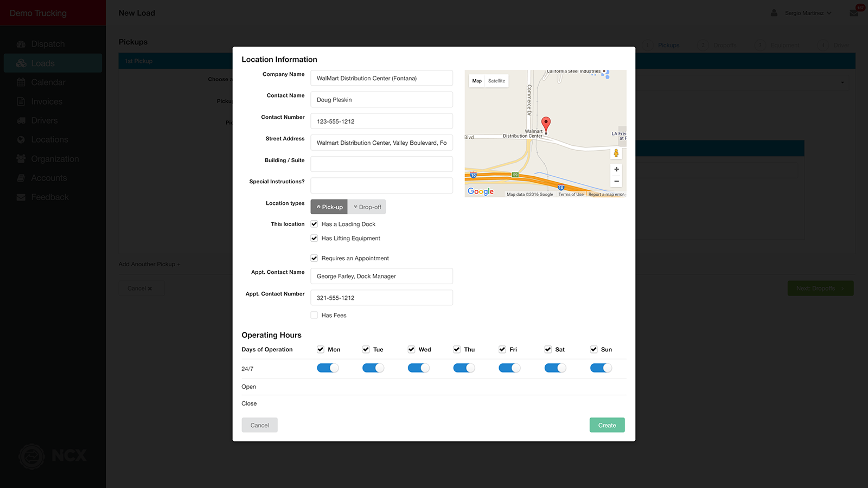Select the Pick-up location type
868x488 pixels.
pyautogui.click(x=329, y=207)
